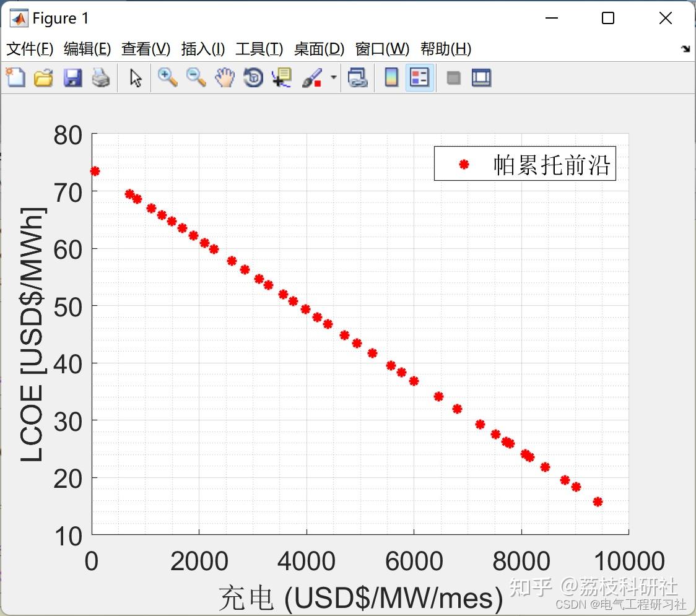Open the 插入(I) insert menu
The height and width of the screenshot is (616, 696).
(x=202, y=49)
